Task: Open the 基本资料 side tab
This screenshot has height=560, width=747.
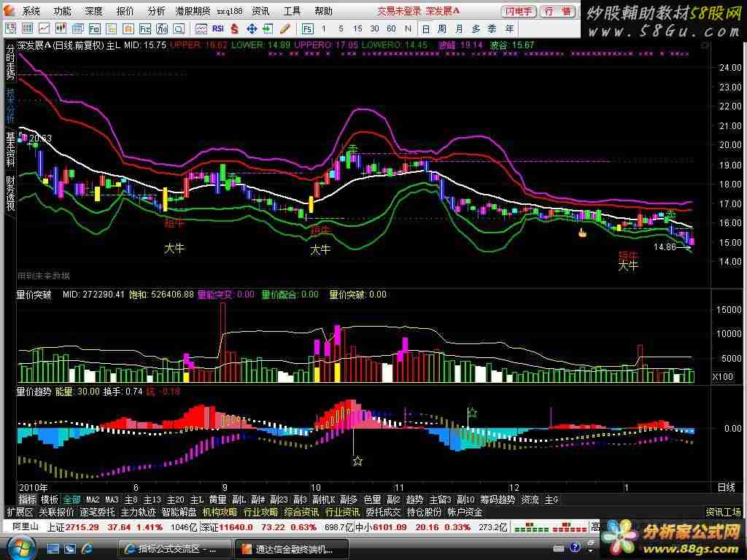Action: pyautogui.click(x=10, y=149)
